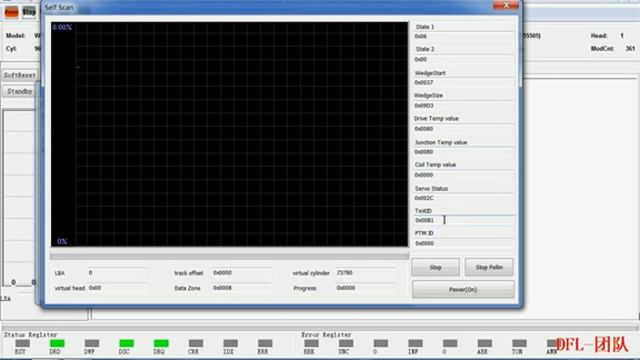This screenshot has width=640, height=360.
Task: Click the ERR status register indicator
Action: (265, 344)
